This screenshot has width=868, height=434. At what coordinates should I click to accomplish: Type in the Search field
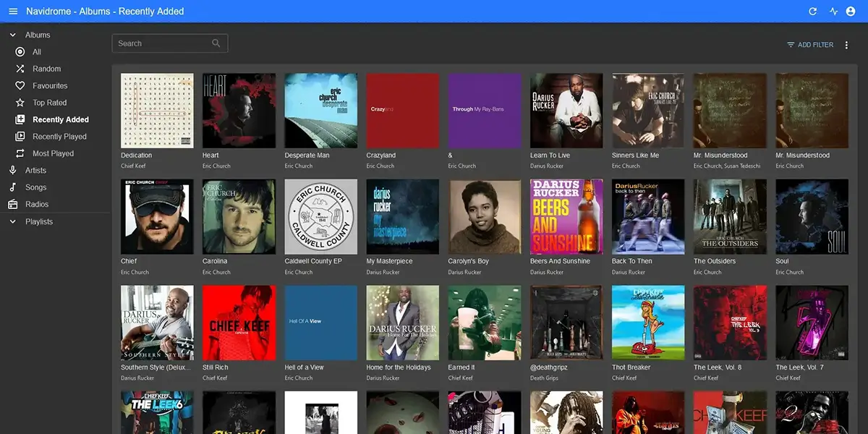coord(163,43)
